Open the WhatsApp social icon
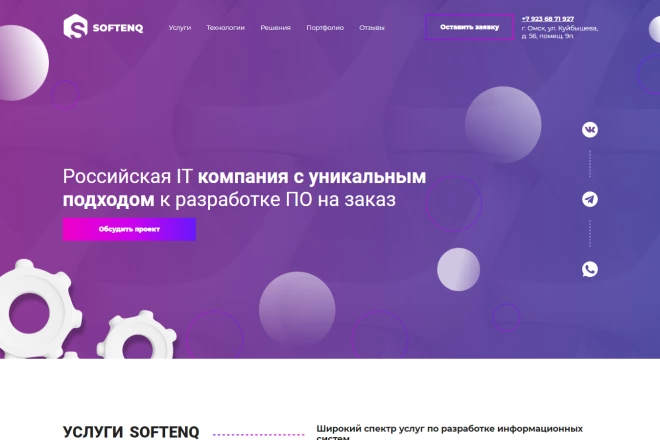Screen dimensions: 660x440 pos(590,268)
